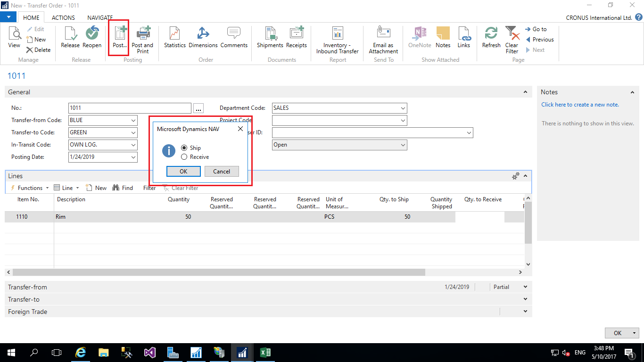This screenshot has height=362, width=644.
Task: Delete the transfer order via ribbon
Action: point(39,50)
